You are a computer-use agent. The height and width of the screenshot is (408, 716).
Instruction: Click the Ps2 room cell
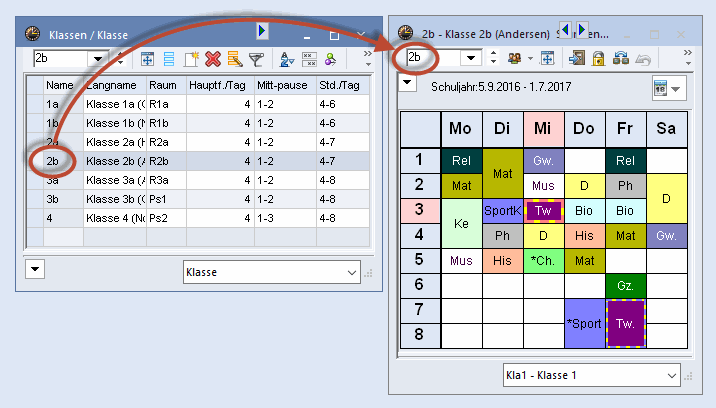[x=166, y=218]
